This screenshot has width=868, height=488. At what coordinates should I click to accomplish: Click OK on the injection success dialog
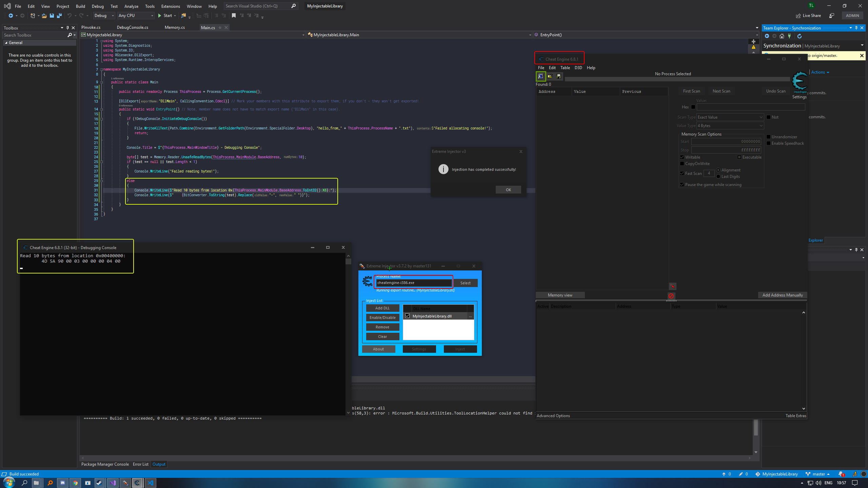click(x=508, y=190)
